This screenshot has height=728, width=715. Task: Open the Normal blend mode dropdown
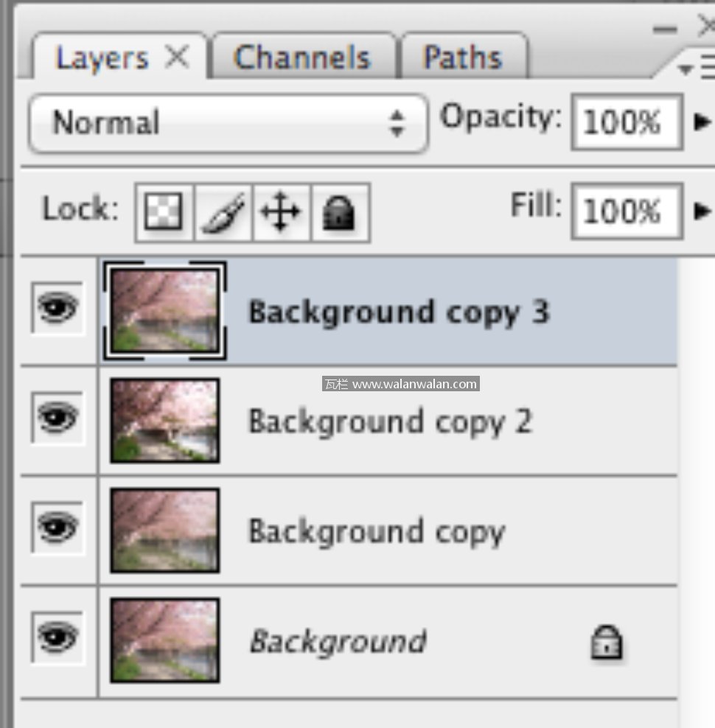(x=228, y=123)
